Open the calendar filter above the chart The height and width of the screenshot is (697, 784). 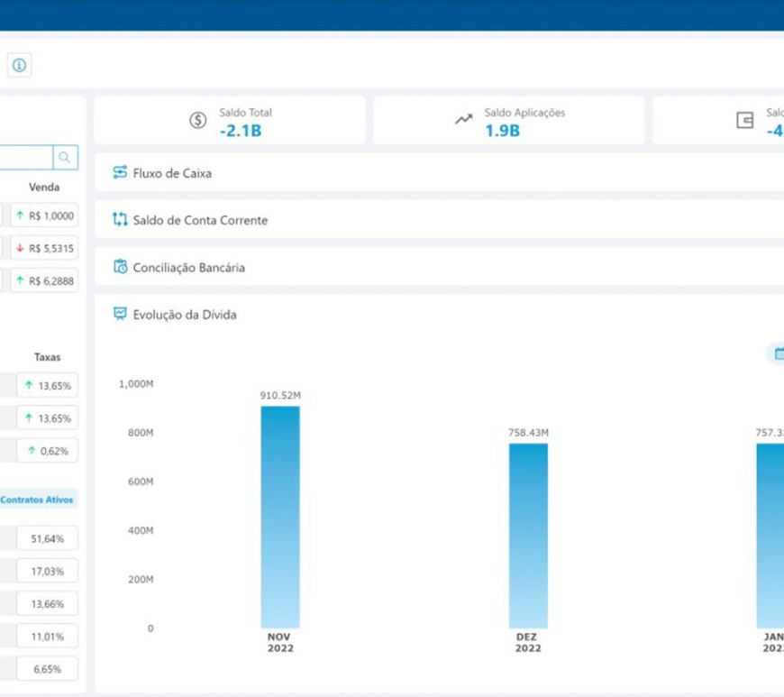point(778,353)
